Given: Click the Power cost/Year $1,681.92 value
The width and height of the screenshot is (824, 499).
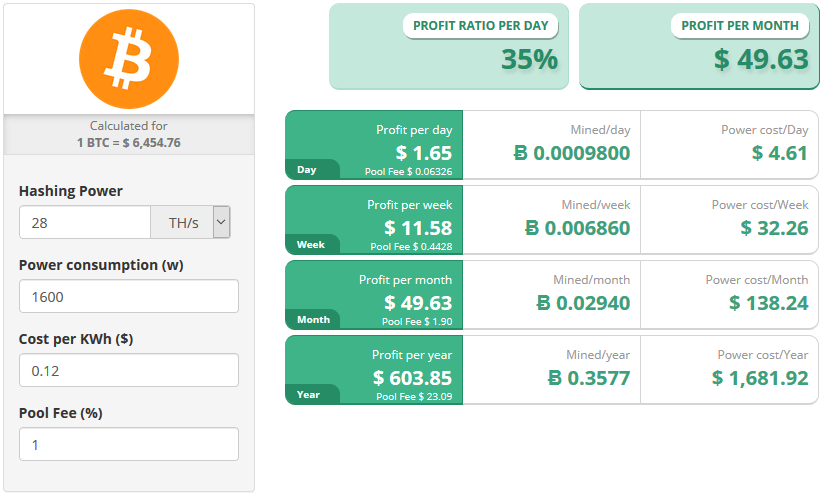Looking at the screenshot, I should point(759,378).
